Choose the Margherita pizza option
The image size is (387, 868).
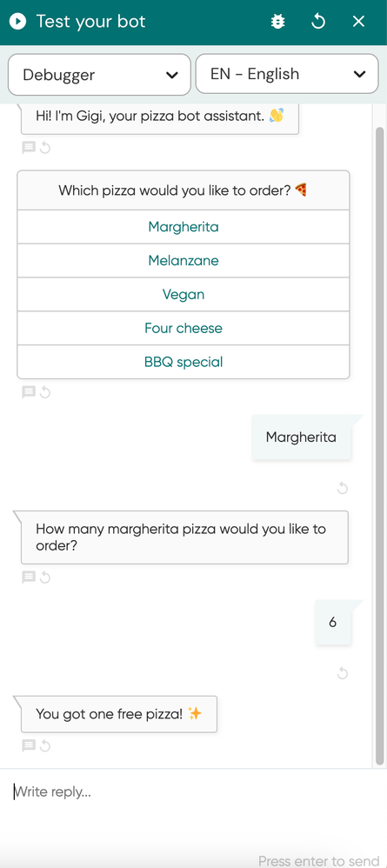183,227
